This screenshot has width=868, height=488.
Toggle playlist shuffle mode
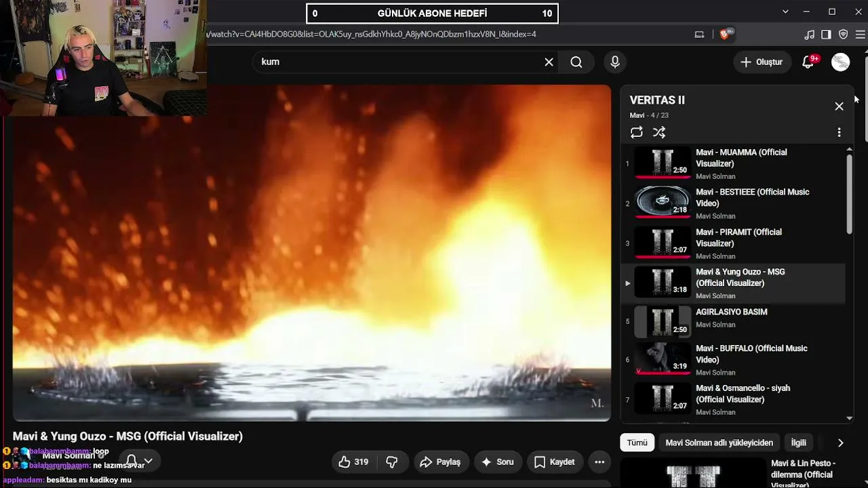(659, 133)
